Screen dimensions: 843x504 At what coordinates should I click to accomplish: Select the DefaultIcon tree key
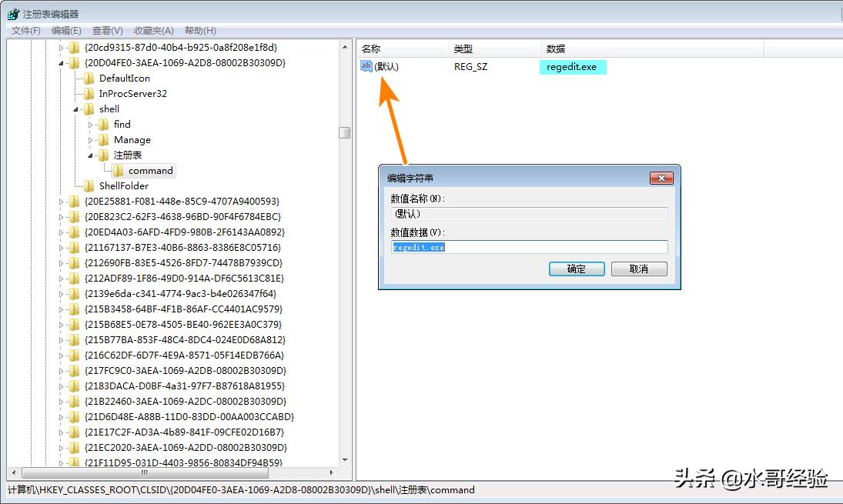pos(124,78)
